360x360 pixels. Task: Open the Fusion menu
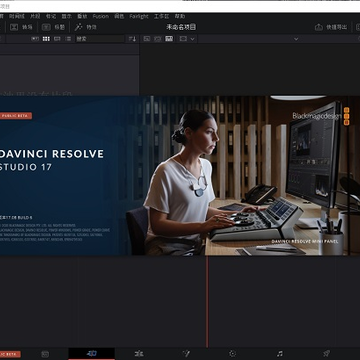[x=101, y=16]
